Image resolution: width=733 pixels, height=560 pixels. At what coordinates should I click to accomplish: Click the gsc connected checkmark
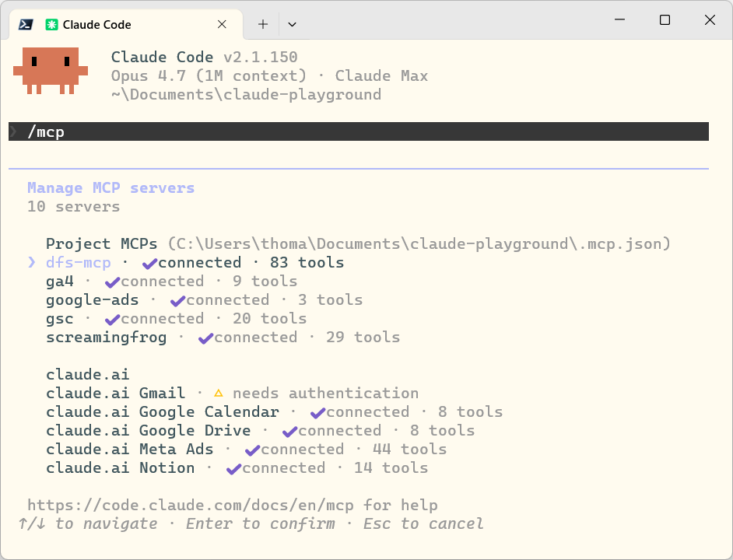pyautogui.click(x=112, y=320)
